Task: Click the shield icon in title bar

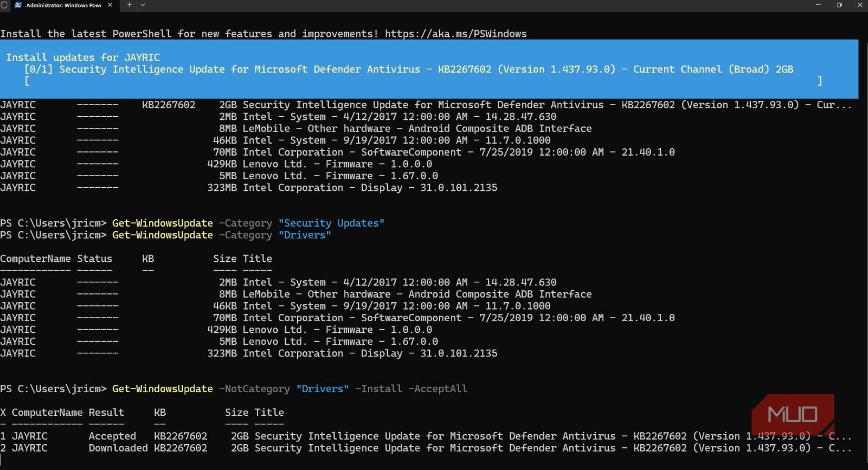Action: click(x=4, y=5)
